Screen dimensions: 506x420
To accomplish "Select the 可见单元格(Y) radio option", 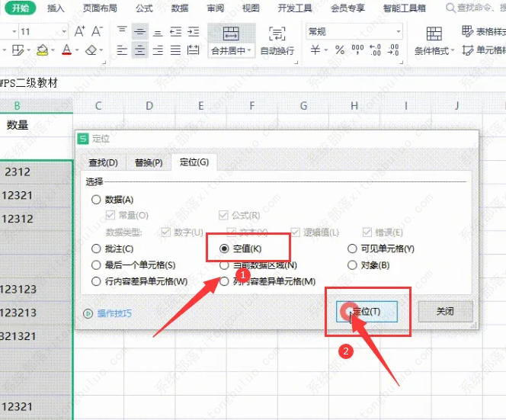I will 352,248.
